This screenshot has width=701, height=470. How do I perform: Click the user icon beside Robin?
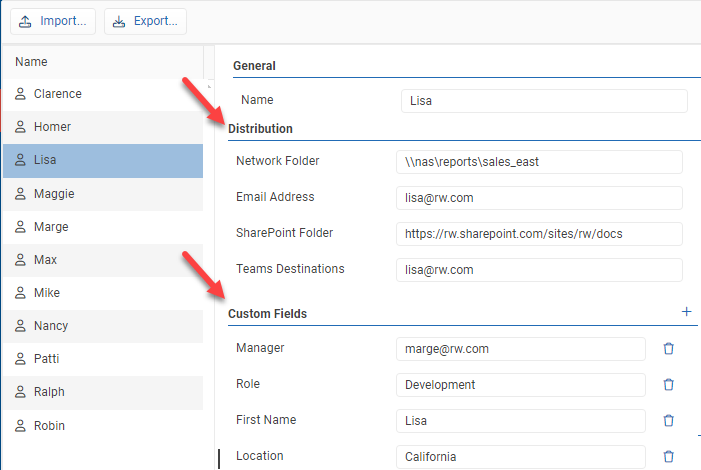coord(20,426)
